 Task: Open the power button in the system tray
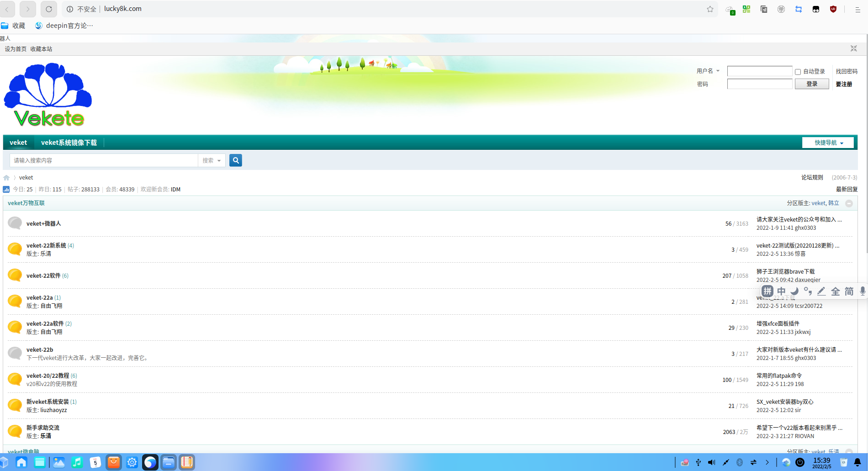(x=800, y=462)
